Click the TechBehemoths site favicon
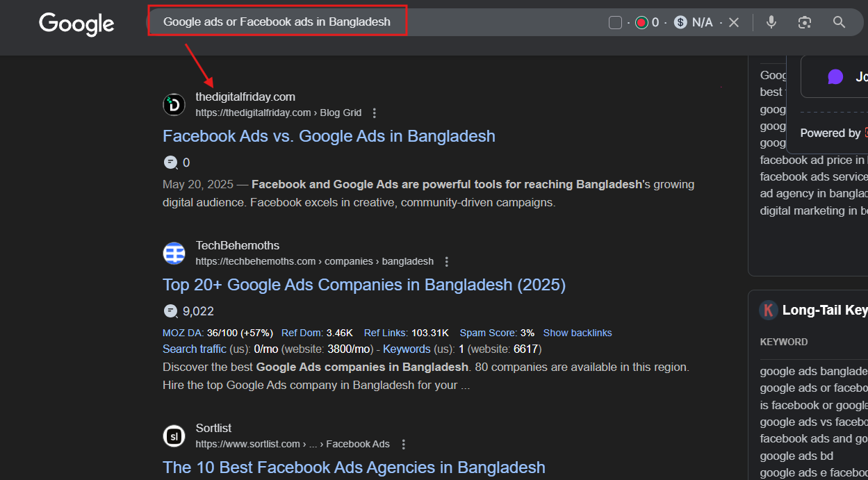The height and width of the screenshot is (480, 868). tap(174, 254)
